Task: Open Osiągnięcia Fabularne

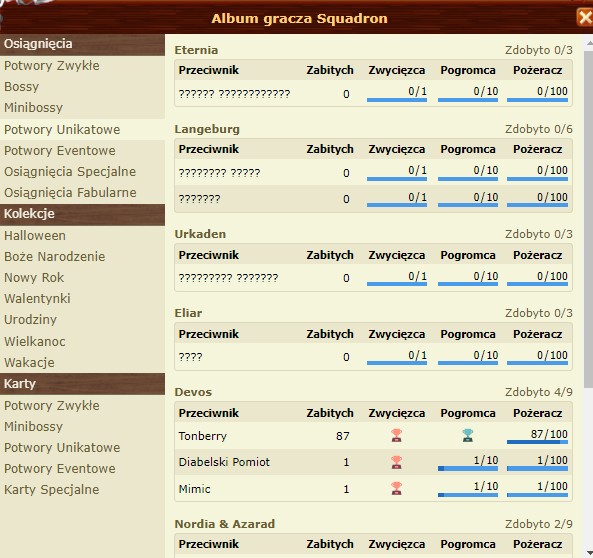Action: tap(70, 193)
